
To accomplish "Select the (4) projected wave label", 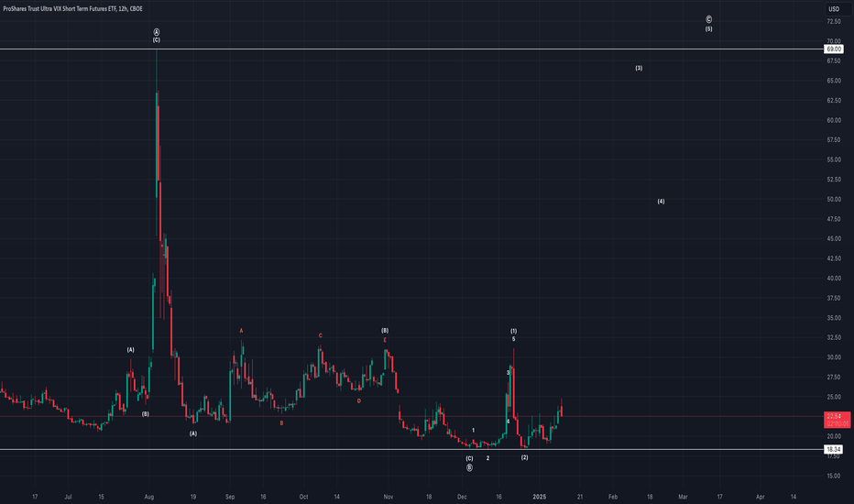I will tap(661, 201).
